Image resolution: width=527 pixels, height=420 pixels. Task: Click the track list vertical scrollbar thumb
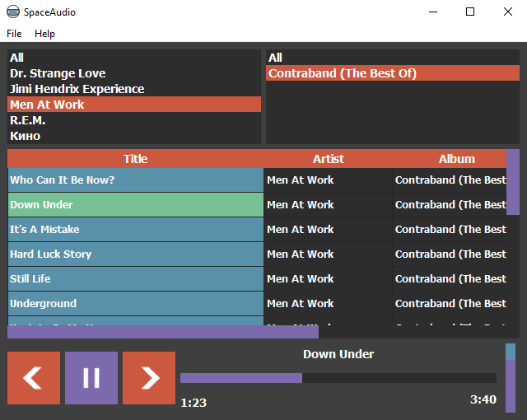tap(513, 182)
